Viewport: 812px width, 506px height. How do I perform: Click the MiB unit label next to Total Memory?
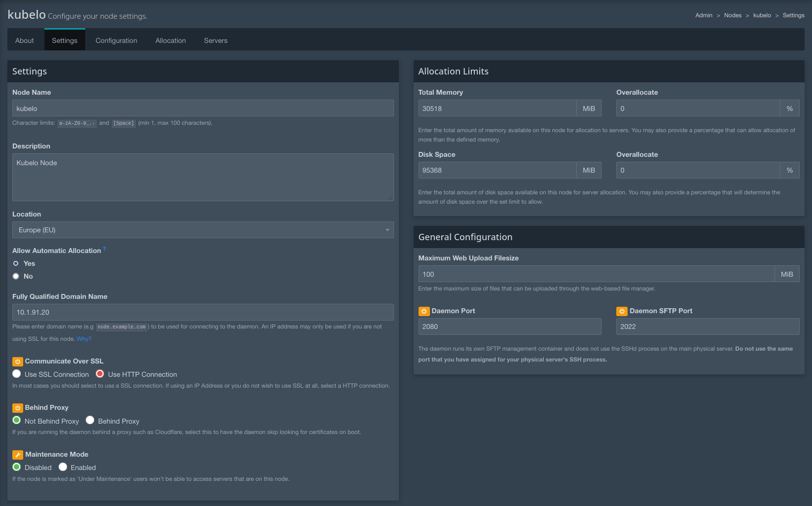coord(589,108)
